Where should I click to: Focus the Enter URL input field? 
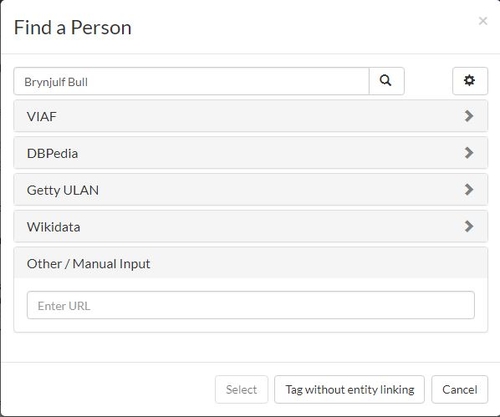coord(251,305)
